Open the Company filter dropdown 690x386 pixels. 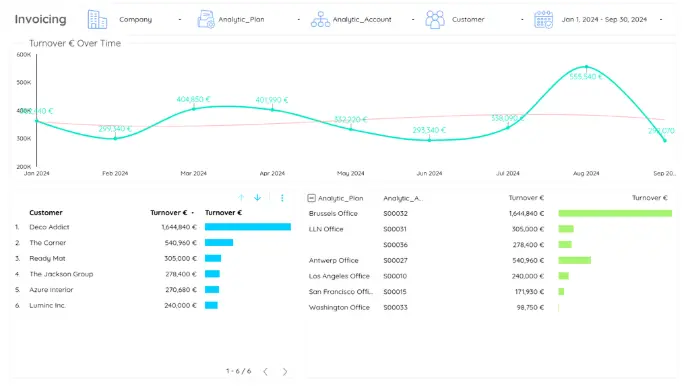[150, 19]
